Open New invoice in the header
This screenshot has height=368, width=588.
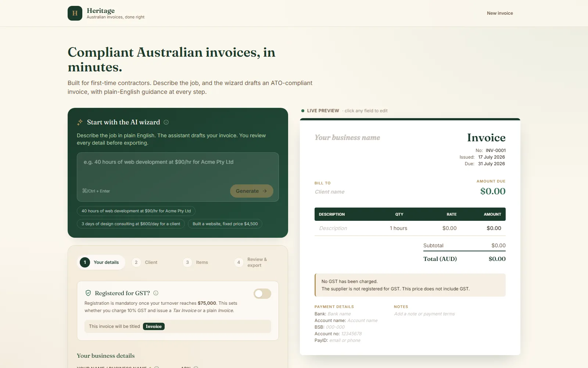(500, 13)
